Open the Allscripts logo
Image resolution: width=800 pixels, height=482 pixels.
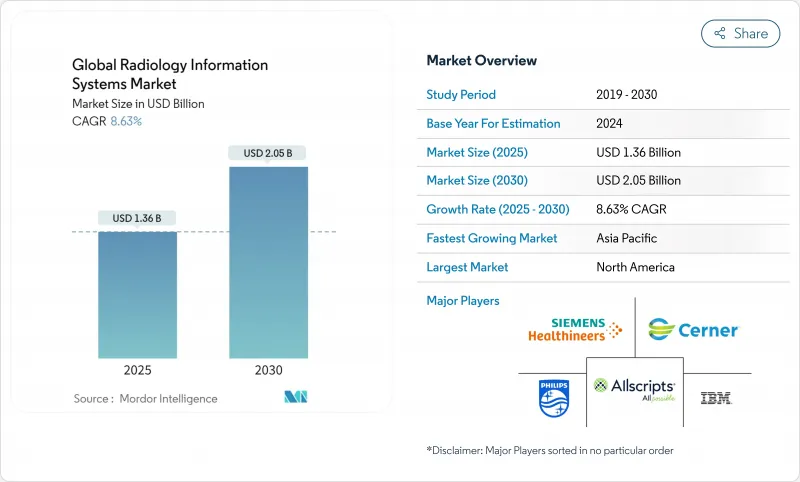pyautogui.click(x=634, y=388)
